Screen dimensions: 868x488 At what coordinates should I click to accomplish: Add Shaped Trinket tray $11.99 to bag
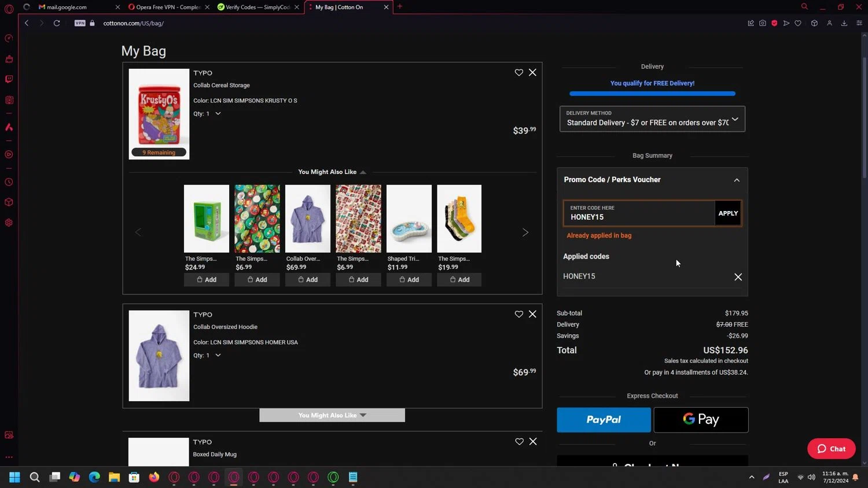(x=409, y=280)
